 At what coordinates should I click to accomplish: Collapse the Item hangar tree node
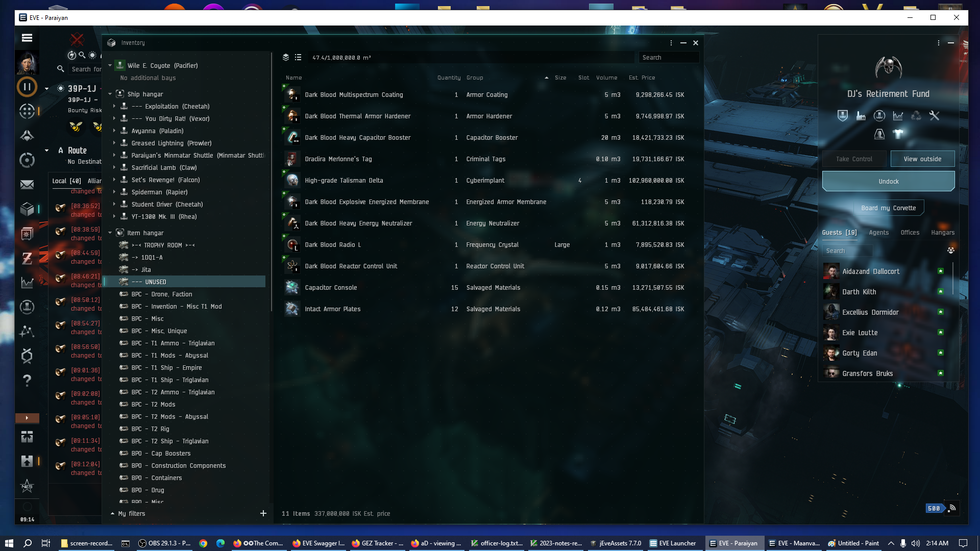(110, 233)
